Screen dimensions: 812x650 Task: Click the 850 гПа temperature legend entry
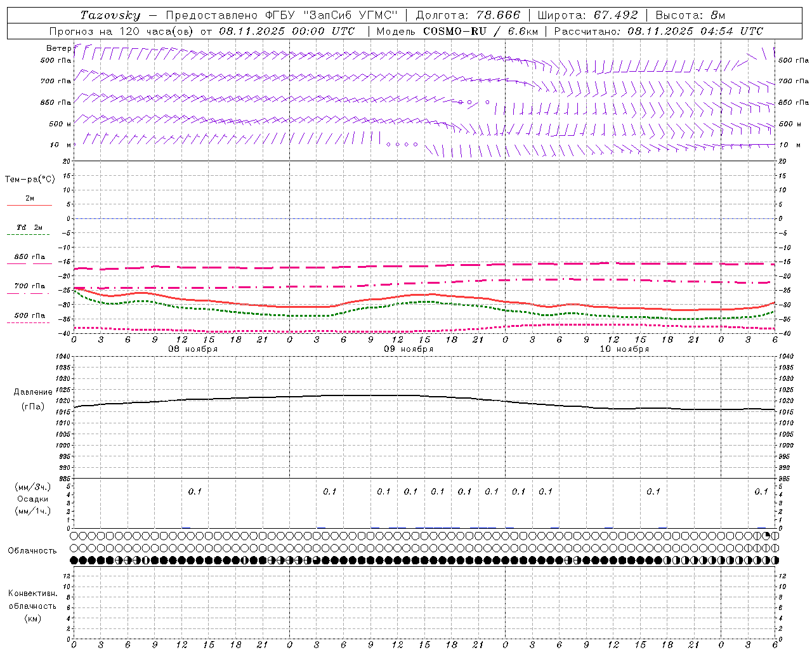click(30, 257)
